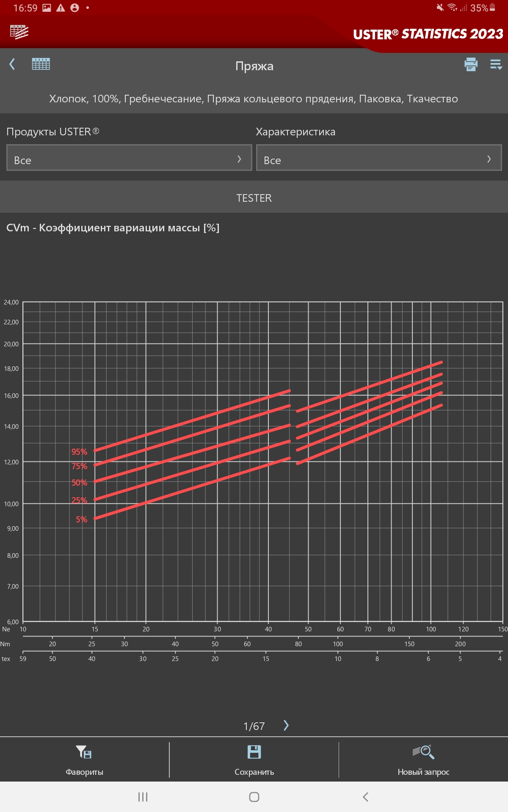Screen dimensions: 508x812
Task: Tap the Сохранить floppy disk icon
Action: coord(254,752)
